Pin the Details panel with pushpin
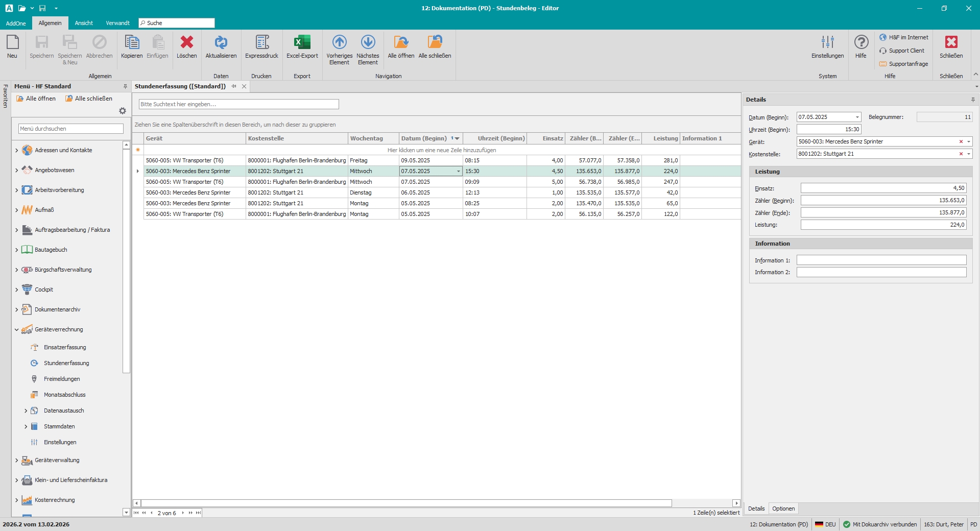This screenshot has height=531, width=980. [972, 100]
